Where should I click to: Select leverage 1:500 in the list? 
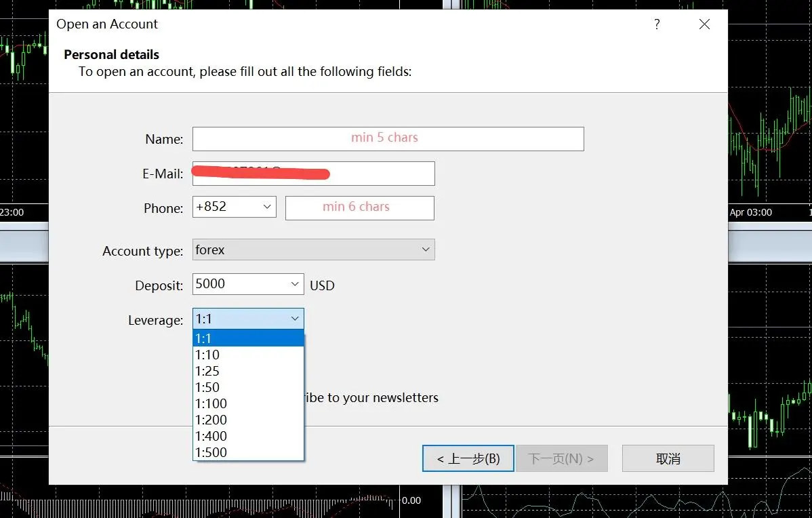[248, 452]
